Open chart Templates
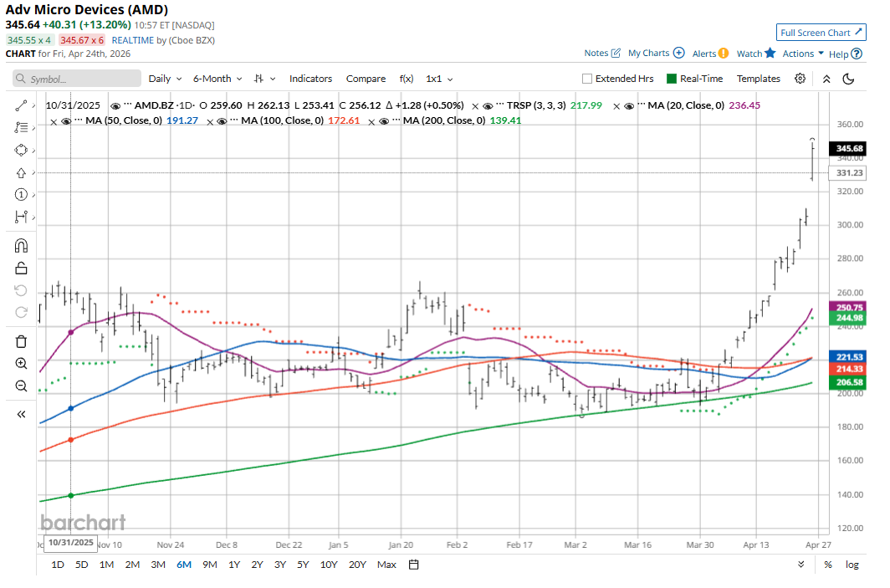Viewport: 890px width, 588px height. tap(759, 79)
